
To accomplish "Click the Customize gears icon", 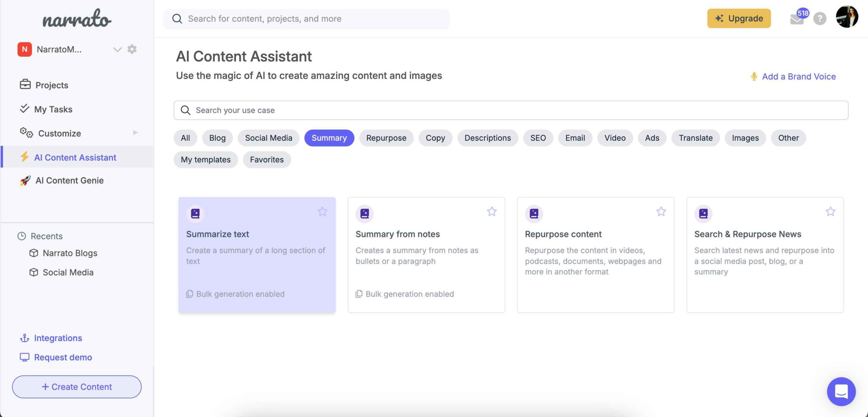I will pyautogui.click(x=26, y=133).
